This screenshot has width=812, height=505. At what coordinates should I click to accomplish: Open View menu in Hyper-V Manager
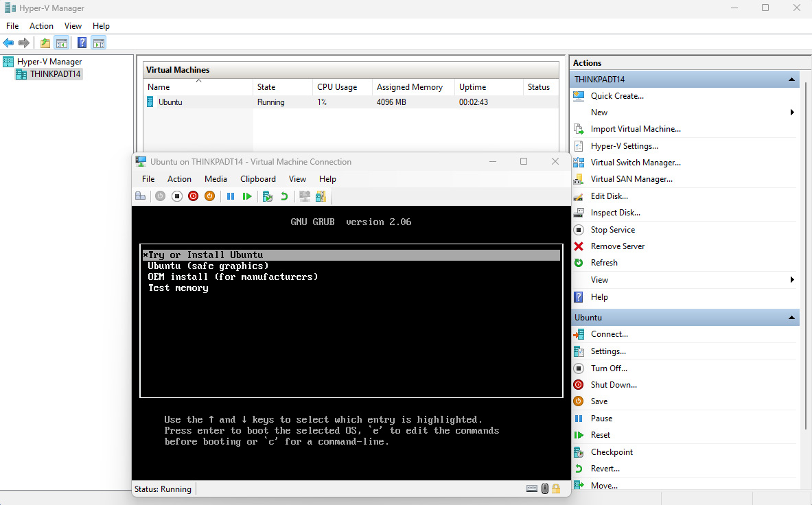(x=73, y=26)
